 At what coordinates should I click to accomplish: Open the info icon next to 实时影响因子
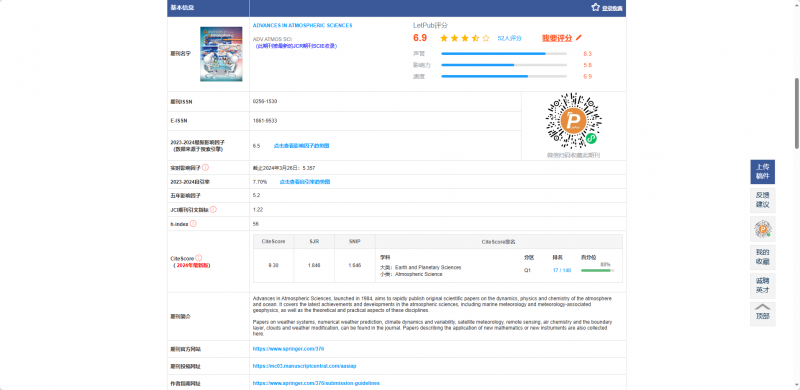click(205, 167)
